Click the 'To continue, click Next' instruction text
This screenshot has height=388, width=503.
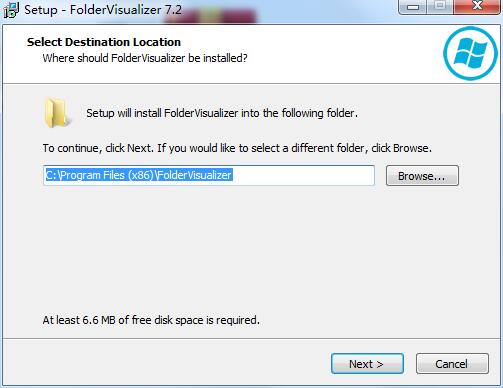(237, 148)
